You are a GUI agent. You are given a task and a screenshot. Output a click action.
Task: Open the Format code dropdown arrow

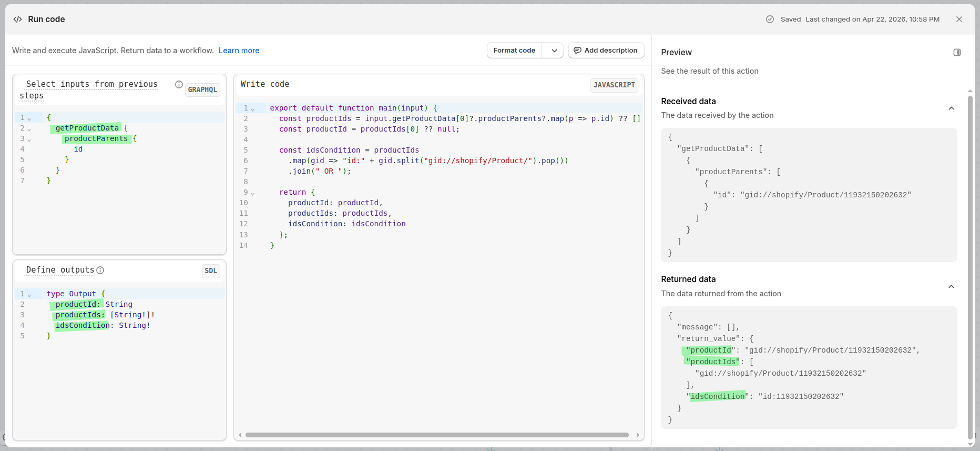pos(554,51)
